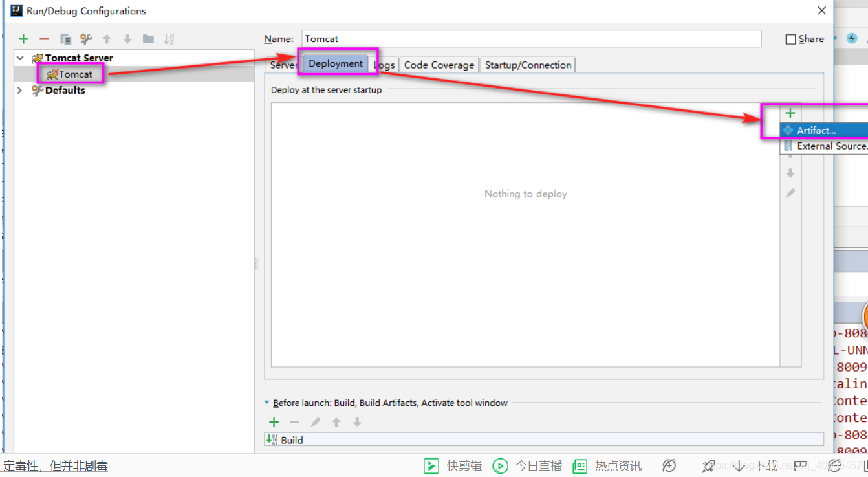This screenshot has height=477, width=868.
Task: Move before-launch task up
Action: (336, 422)
